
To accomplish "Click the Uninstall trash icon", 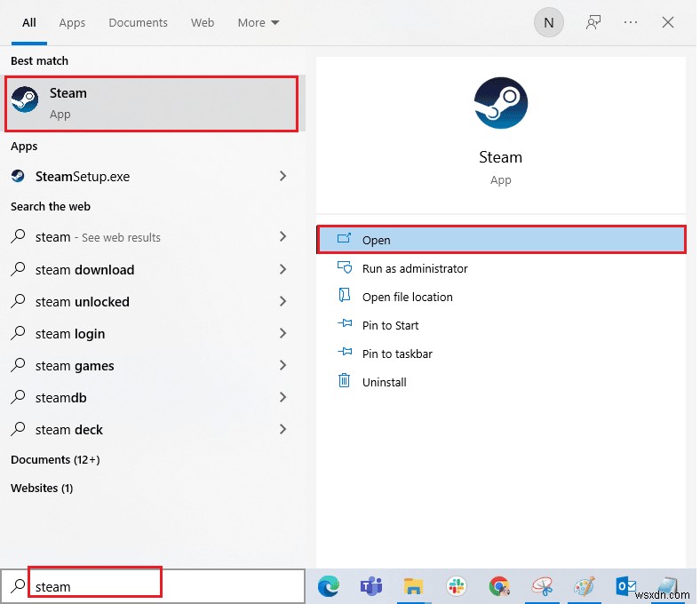I will click(345, 382).
